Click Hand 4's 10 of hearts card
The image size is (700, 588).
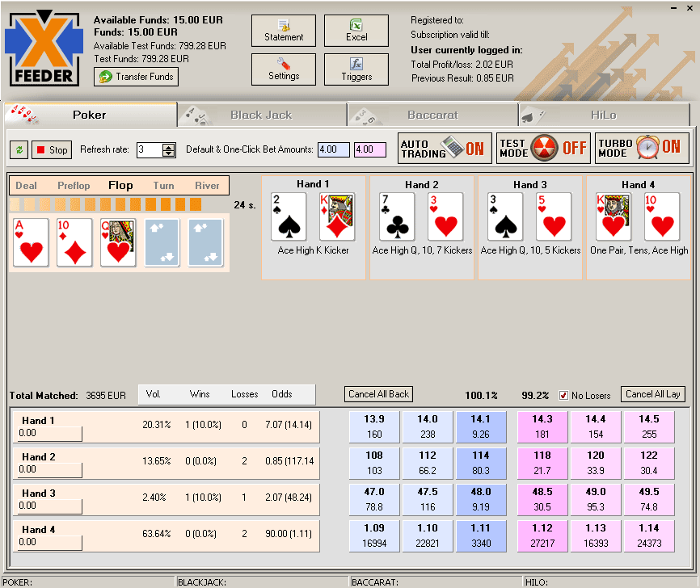(662, 216)
